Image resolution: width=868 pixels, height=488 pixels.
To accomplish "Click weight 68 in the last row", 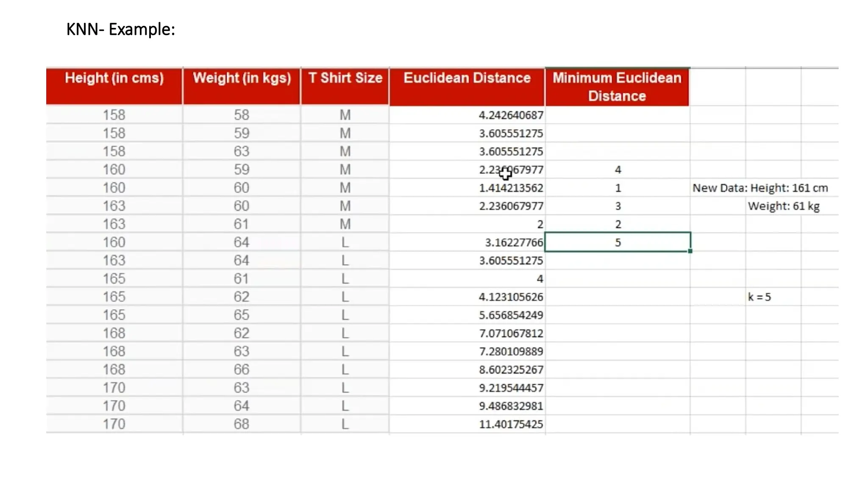I will [242, 424].
